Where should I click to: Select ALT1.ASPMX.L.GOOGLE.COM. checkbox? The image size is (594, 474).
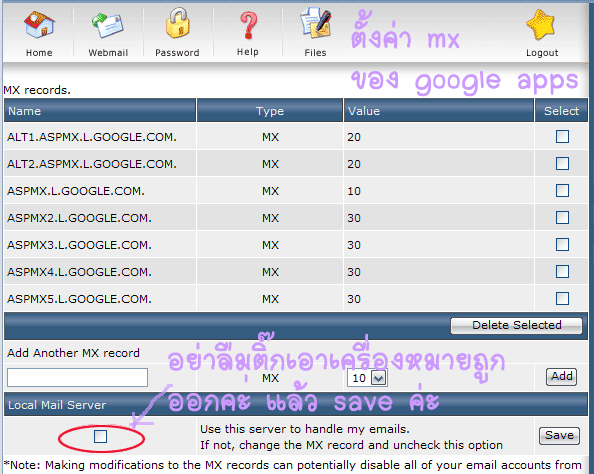click(562, 136)
